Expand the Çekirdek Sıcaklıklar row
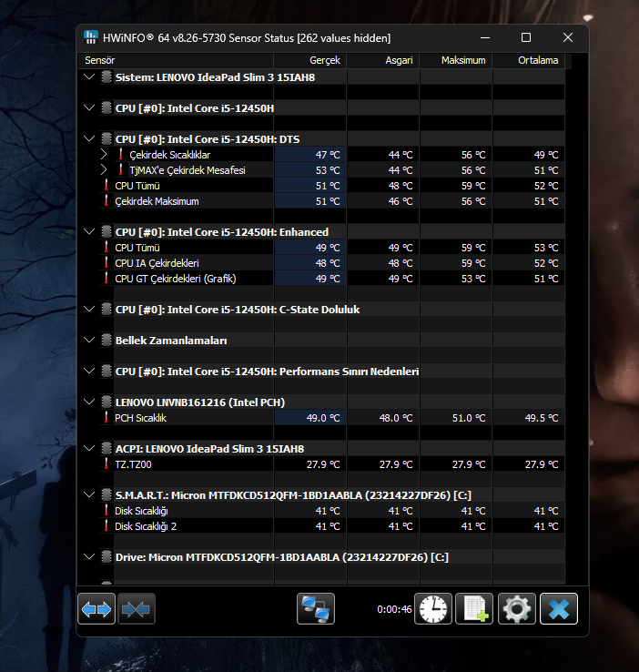Viewport: 639px width, 672px height. (104, 154)
